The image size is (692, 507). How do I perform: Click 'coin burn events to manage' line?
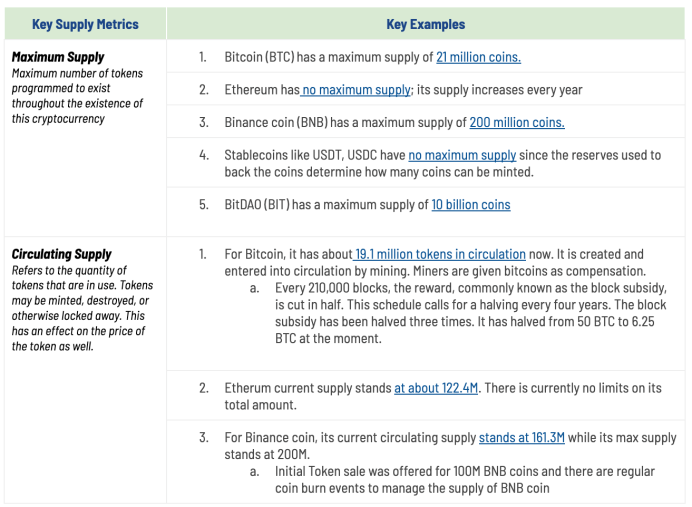coord(412,488)
